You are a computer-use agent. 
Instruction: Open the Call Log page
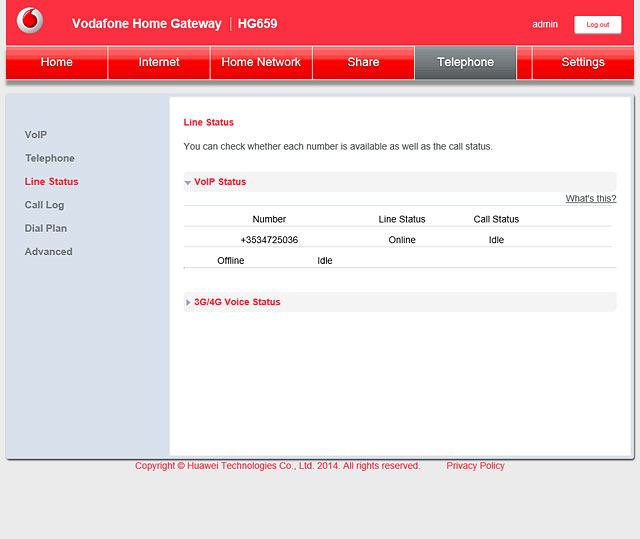point(44,205)
